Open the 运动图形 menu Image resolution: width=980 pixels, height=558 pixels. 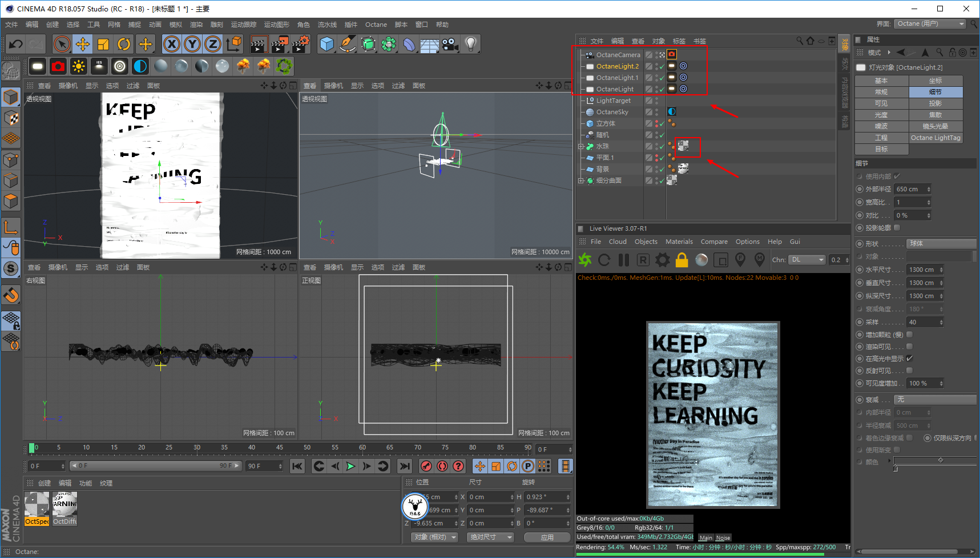277,25
